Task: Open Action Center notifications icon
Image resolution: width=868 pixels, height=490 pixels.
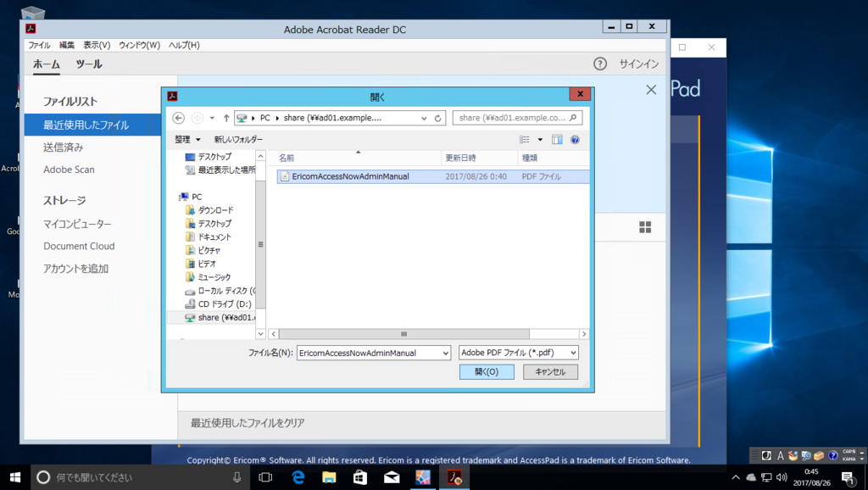Action: tap(848, 477)
